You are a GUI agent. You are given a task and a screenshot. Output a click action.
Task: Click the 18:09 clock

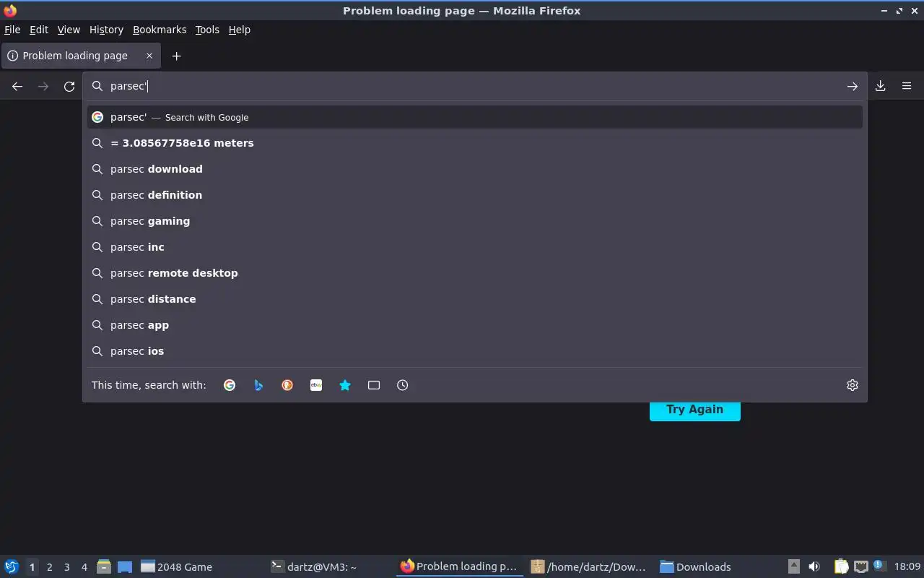pos(907,567)
